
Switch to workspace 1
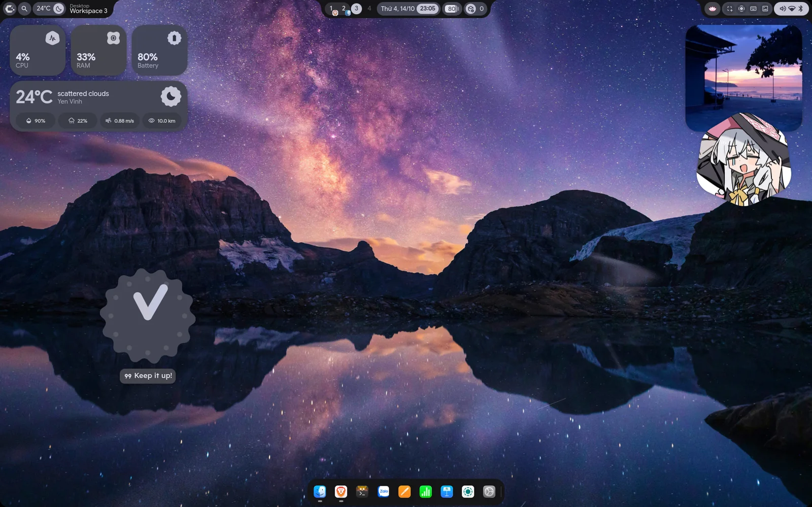pos(332,9)
